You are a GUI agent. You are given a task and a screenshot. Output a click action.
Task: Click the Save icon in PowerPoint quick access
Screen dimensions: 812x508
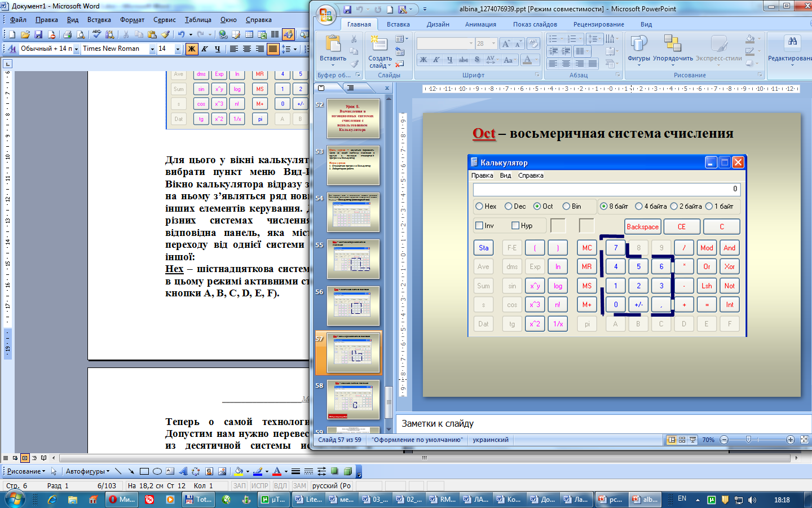347,10
